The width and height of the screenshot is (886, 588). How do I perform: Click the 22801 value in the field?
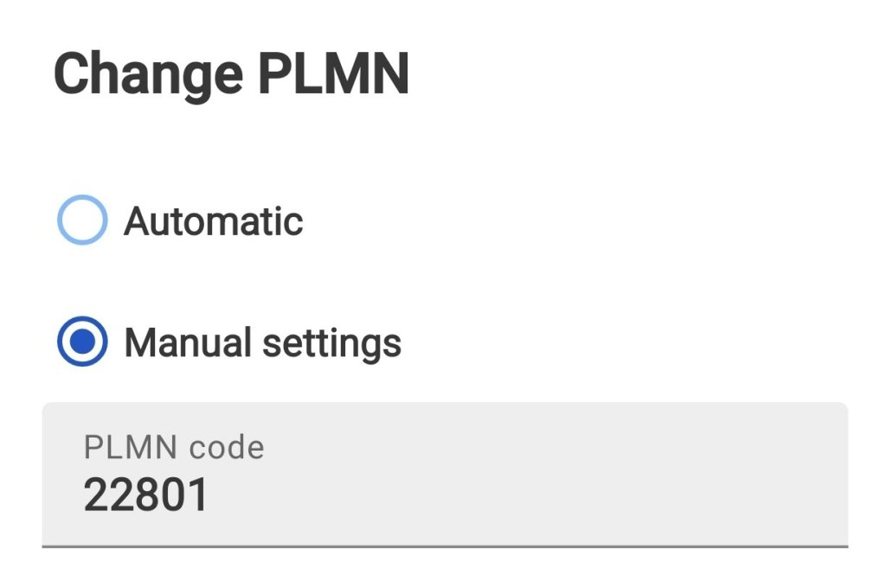coord(146,495)
